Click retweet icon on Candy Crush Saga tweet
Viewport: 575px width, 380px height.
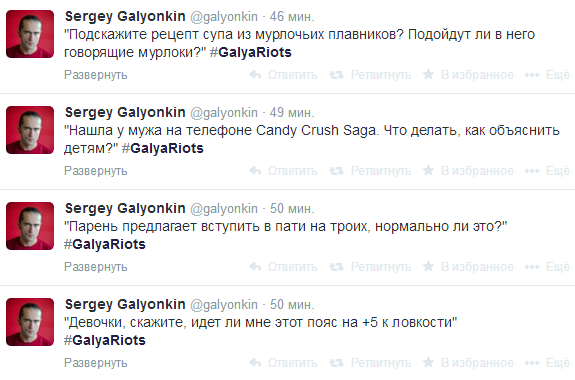336,171
